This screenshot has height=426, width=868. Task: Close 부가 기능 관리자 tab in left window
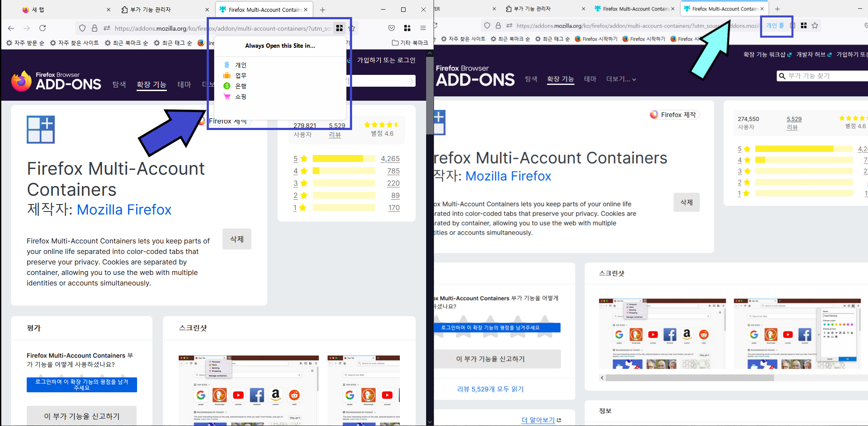click(x=207, y=10)
